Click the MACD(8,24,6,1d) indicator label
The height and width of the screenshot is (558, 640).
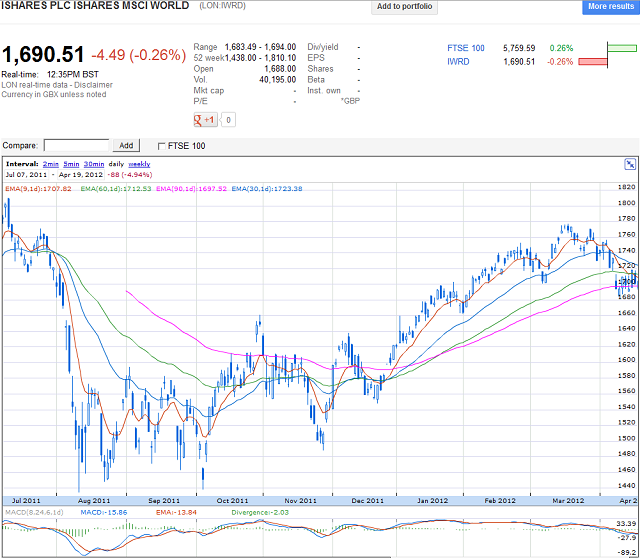click(x=34, y=512)
